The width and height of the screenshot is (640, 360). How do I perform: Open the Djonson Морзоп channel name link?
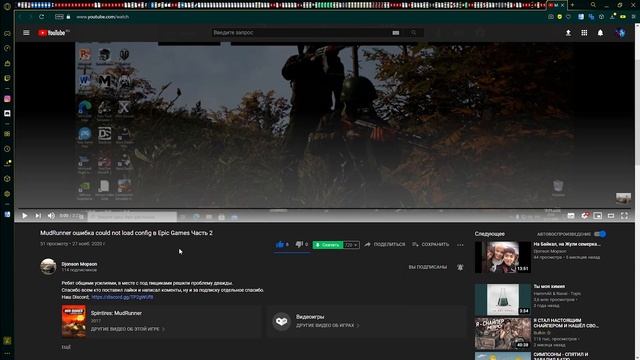79,264
